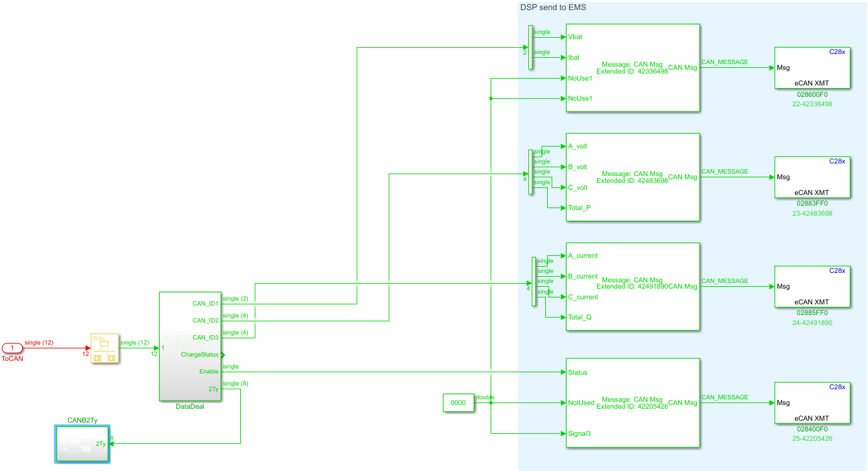Select the DataDeal subsystem block
868x471 pixels.
pyautogui.click(x=190, y=346)
